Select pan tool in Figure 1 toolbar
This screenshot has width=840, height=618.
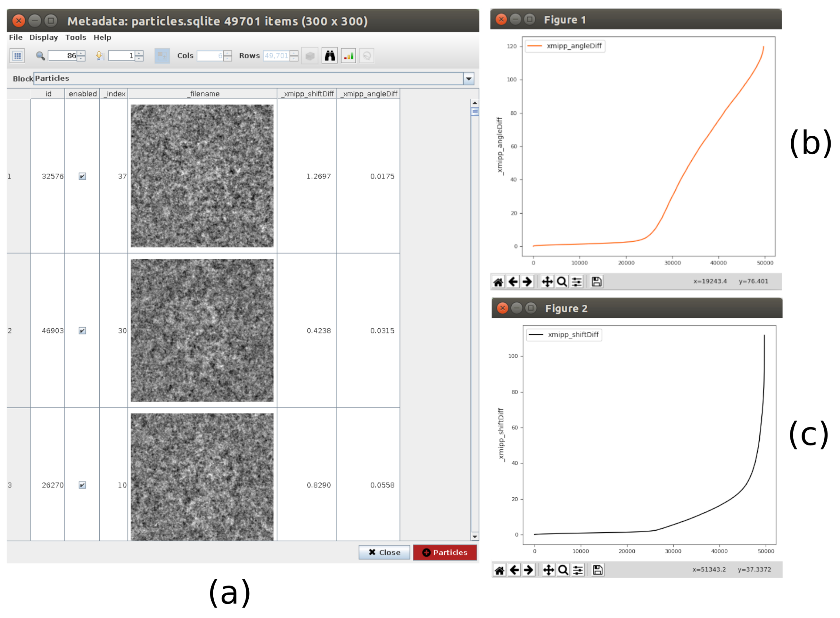pos(547,282)
